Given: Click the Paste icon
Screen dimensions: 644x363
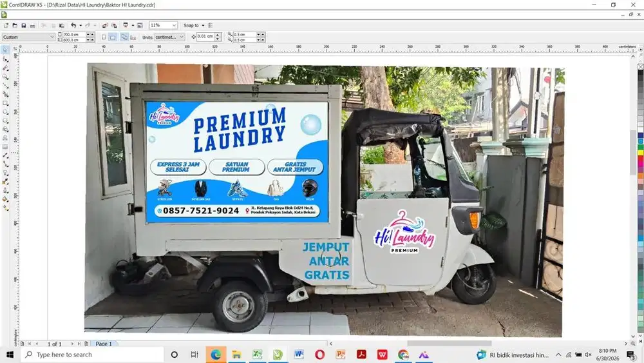Looking at the screenshot, I should [x=62, y=26].
